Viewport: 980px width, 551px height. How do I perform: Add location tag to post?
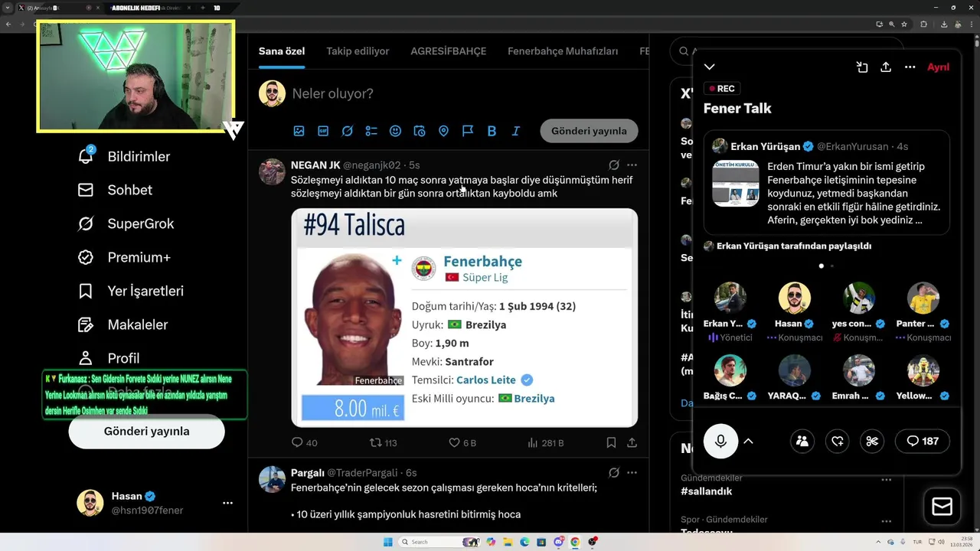pyautogui.click(x=443, y=131)
